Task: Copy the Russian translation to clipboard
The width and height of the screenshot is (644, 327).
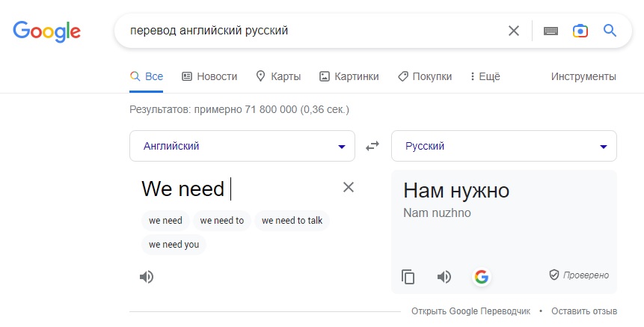Action: 408,277
